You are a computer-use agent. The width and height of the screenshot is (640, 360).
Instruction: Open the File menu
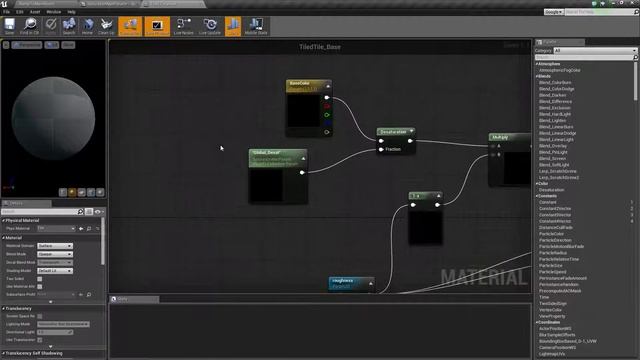tap(7, 12)
